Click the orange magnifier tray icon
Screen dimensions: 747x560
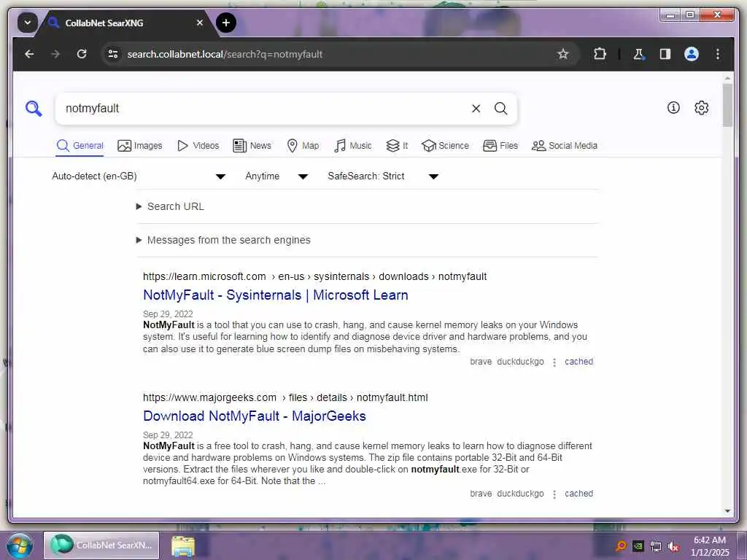point(621,546)
